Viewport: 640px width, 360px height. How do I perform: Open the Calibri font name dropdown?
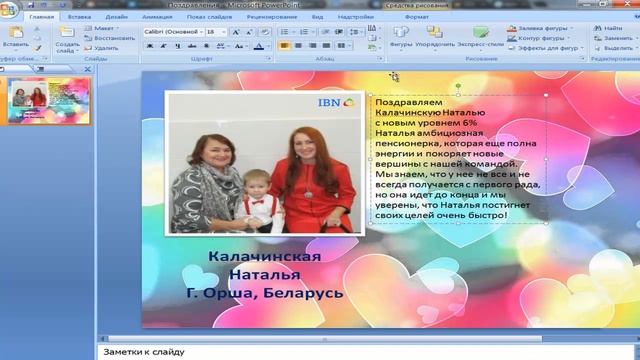(202, 32)
